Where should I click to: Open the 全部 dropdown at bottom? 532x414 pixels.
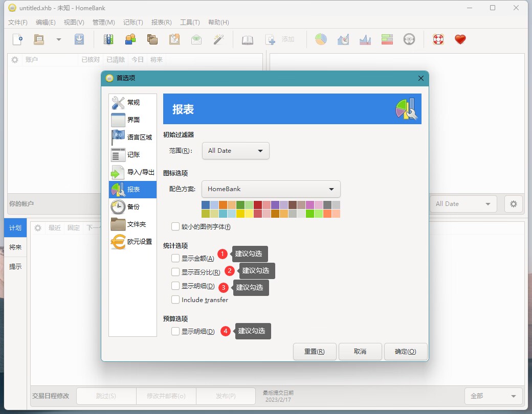click(493, 396)
